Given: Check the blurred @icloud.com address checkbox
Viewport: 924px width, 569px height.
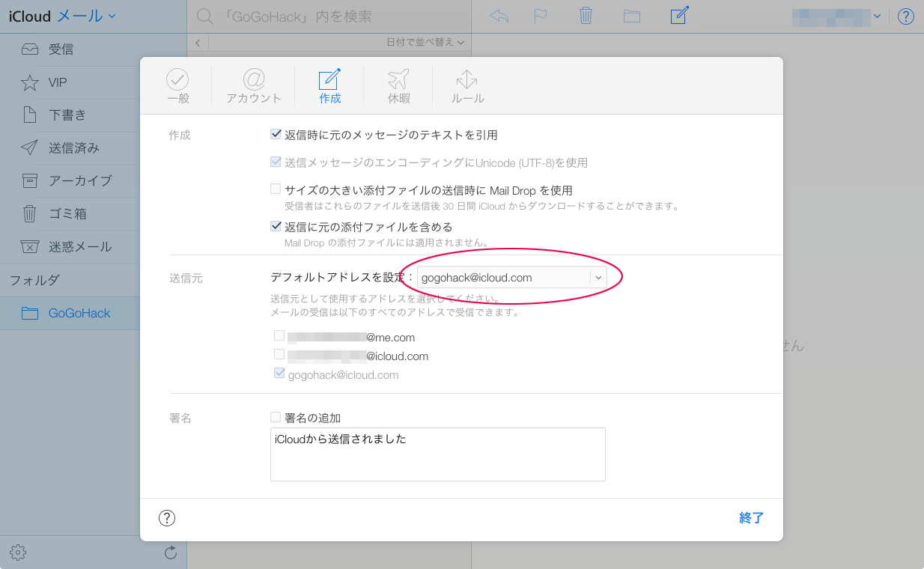Looking at the screenshot, I should point(279,355).
